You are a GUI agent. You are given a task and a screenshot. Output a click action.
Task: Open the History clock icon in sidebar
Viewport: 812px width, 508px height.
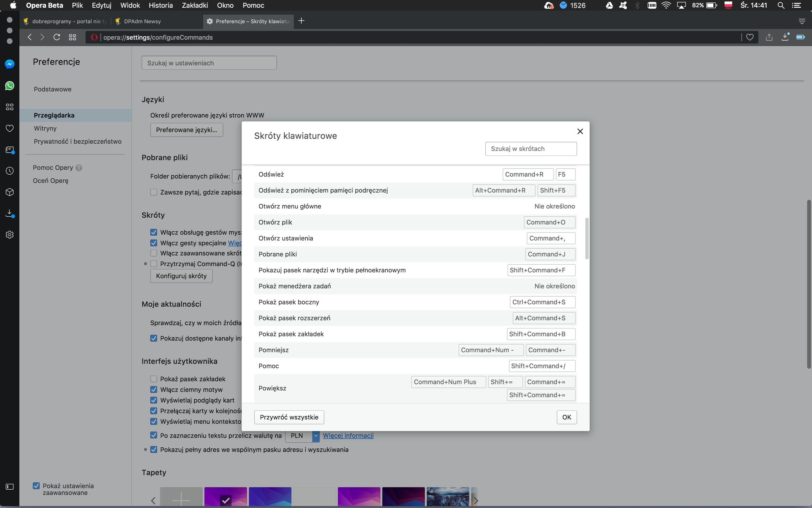tap(10, 171)
